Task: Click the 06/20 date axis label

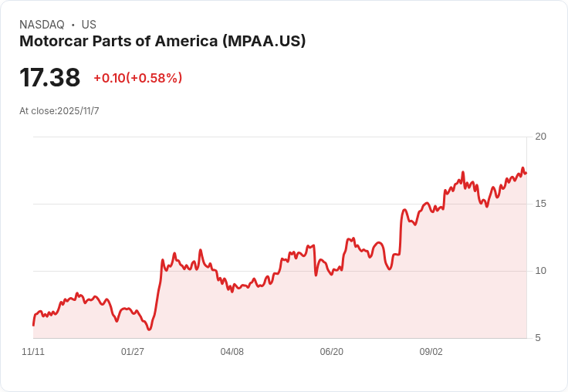Action: (331, 352)
